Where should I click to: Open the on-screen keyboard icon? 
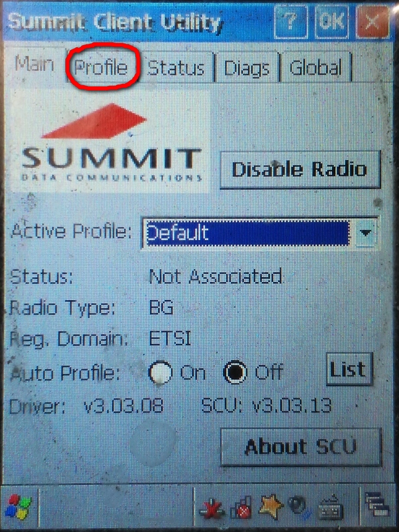(x=329, y=510)
